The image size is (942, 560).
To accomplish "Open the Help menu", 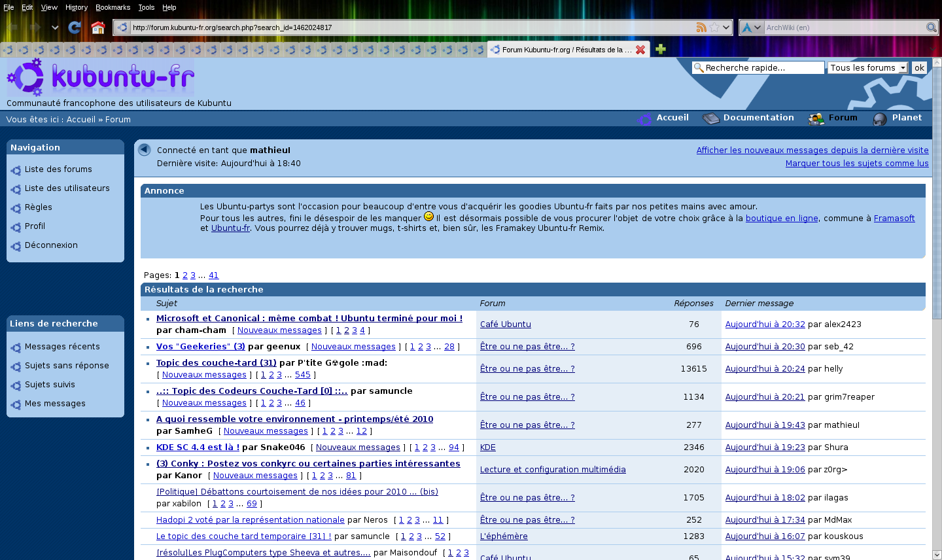I will coord(169,7).
